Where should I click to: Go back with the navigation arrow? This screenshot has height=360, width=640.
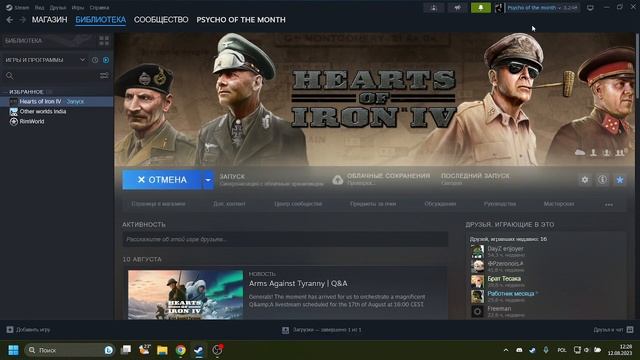click(x=10, y=20)
